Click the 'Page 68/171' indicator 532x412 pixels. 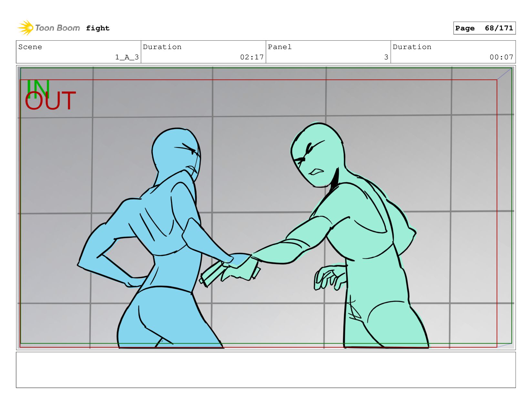pyautogui.click(x=484, y=28)
